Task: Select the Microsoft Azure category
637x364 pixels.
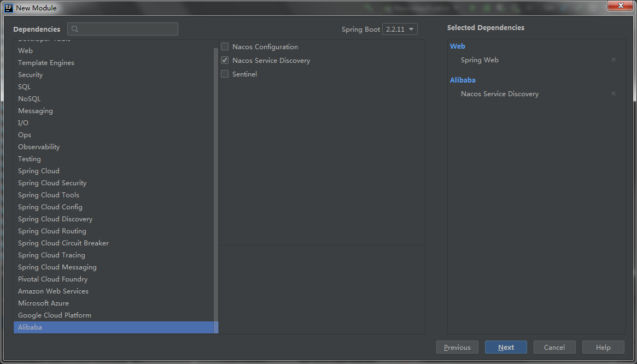Action: point(114,303)
